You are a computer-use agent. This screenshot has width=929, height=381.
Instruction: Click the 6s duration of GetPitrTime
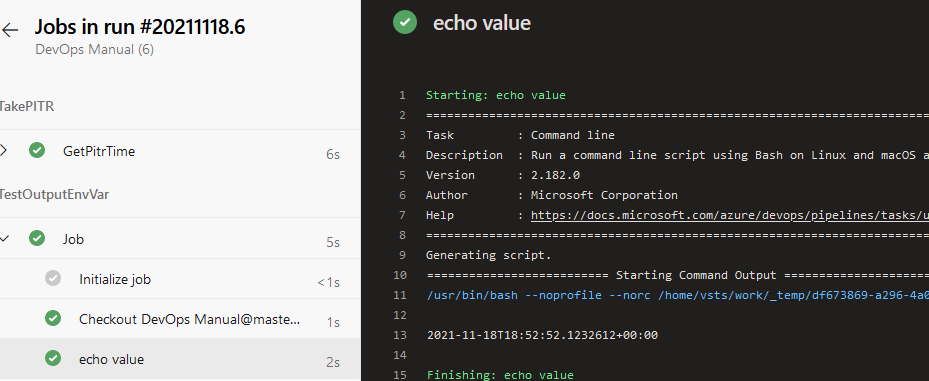[x=333, y=155]
